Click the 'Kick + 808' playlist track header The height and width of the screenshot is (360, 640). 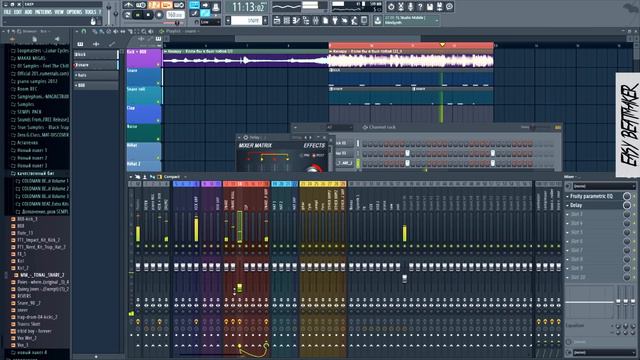(x=144, y=58)
